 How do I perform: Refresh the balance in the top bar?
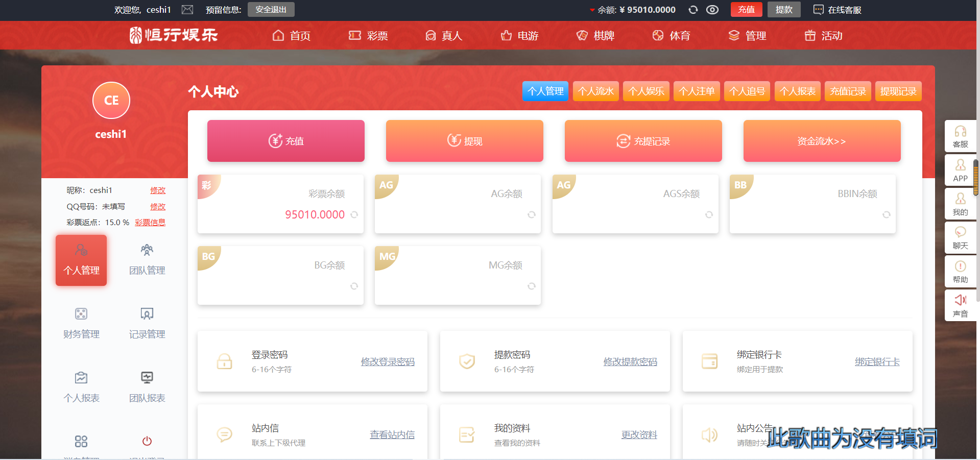[693, 10]
